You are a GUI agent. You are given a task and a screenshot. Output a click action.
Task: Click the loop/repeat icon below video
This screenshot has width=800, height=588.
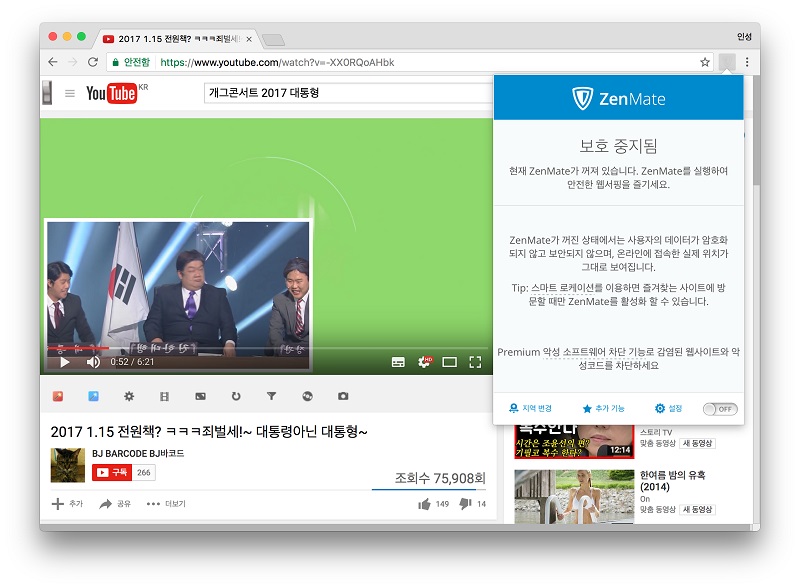pos(236,396)
